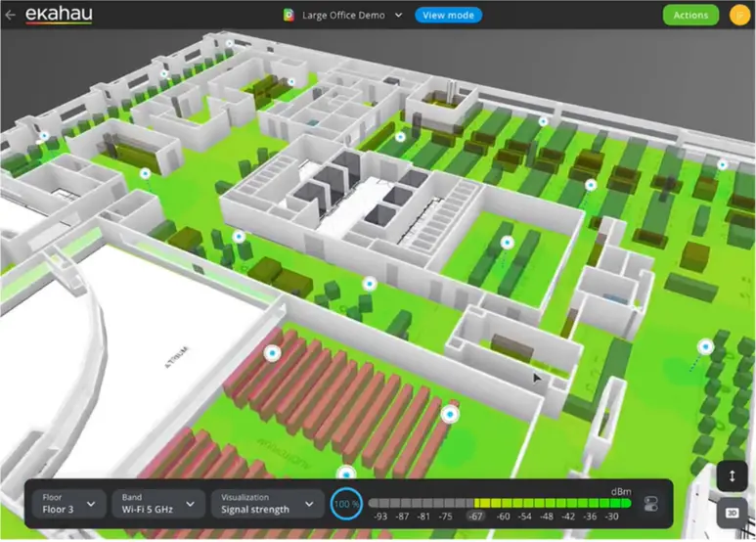Click the -87 value on the legend

tap(402, 517)
